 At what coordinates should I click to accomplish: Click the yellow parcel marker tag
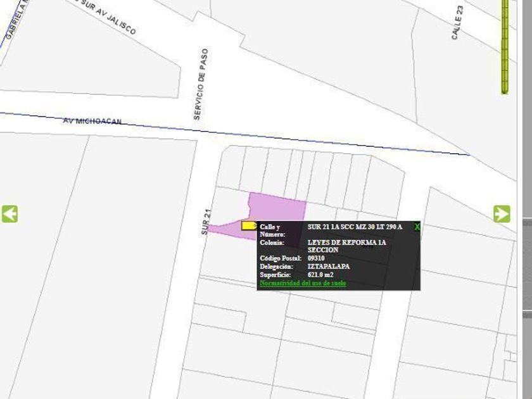(x=250, y=225)
